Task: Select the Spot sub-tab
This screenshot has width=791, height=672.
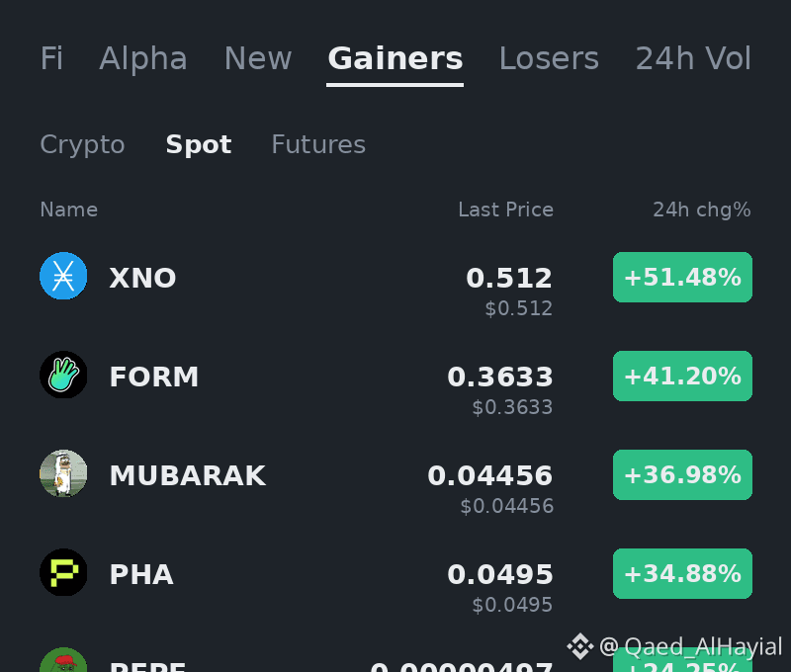Action: click(x=199, y=145)
